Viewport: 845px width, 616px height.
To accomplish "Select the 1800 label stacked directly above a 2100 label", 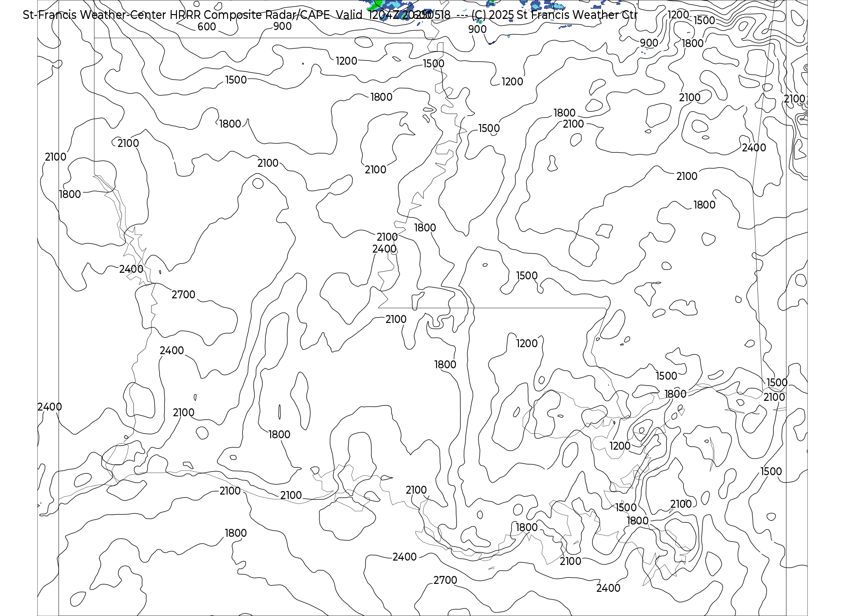I will click(x=564, y=113).
